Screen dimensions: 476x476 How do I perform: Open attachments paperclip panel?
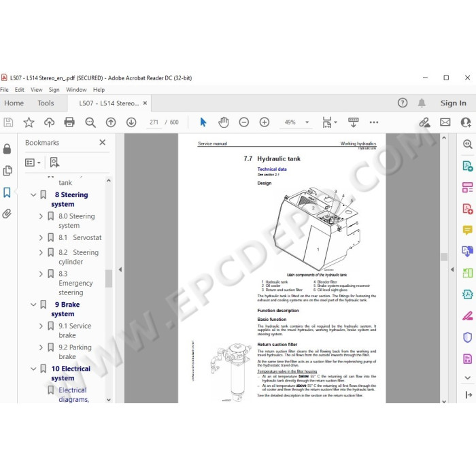coord(7,214)
